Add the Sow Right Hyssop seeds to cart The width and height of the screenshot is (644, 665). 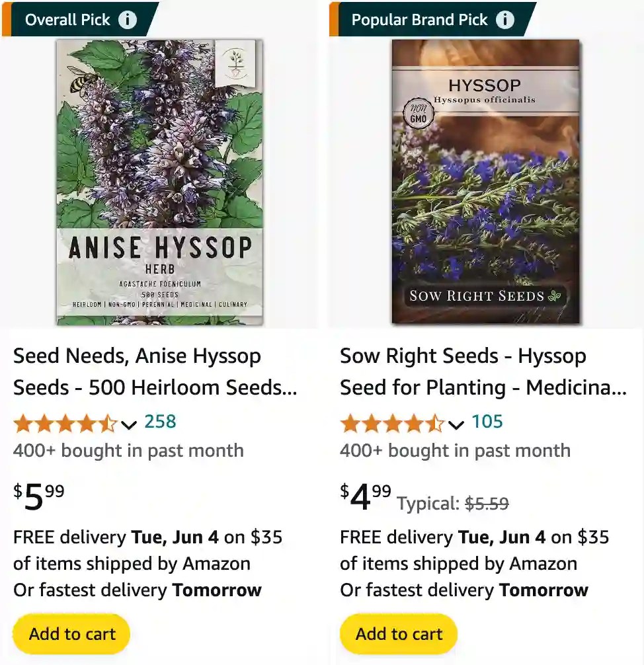pos(397,633)
